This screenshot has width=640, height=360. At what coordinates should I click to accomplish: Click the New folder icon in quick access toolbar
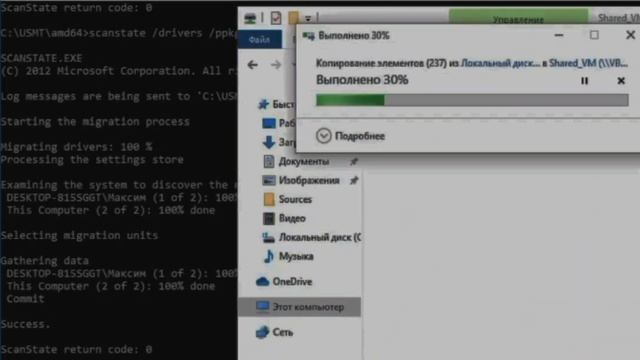coord(293,18)
